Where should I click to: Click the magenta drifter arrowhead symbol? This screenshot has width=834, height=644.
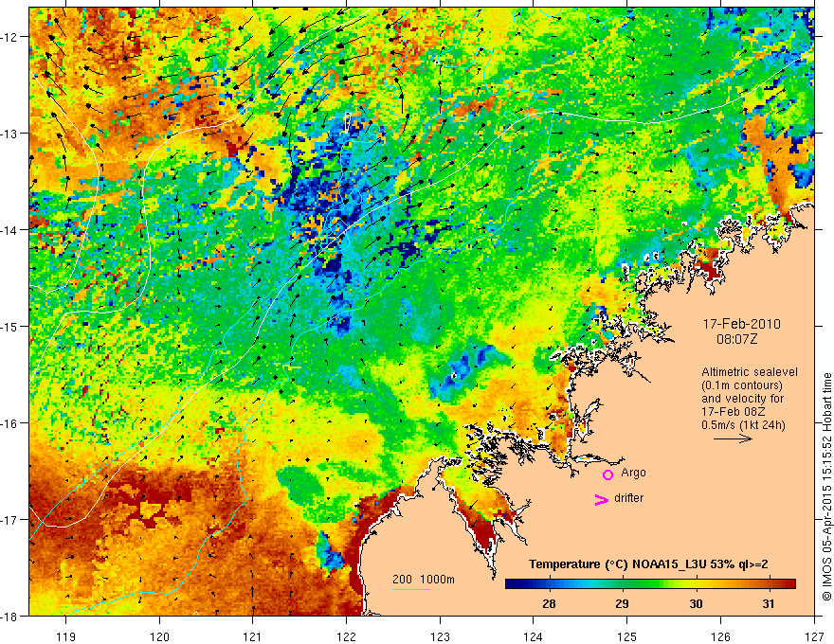click(x=602, y=499)
